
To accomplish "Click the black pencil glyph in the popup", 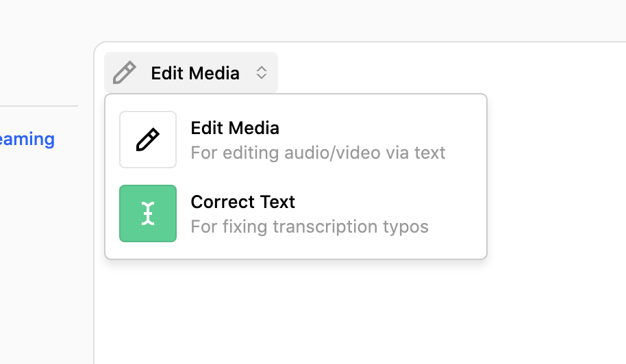I will point(148,140).
